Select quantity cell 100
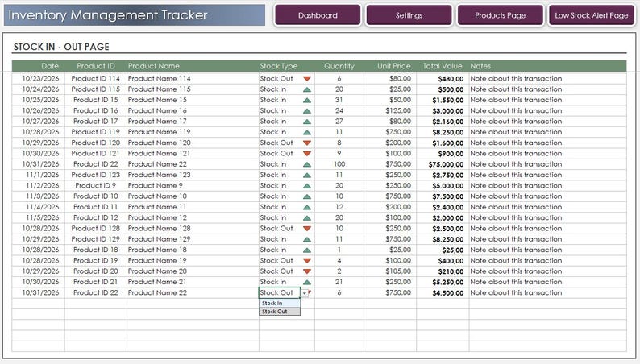640x364 pixels. point(339,163)
